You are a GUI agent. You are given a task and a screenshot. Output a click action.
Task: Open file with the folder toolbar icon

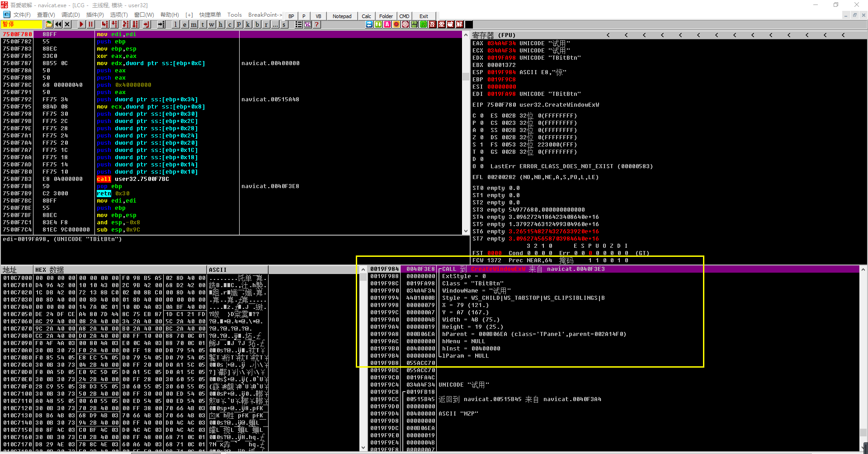[x=49, y=24]
